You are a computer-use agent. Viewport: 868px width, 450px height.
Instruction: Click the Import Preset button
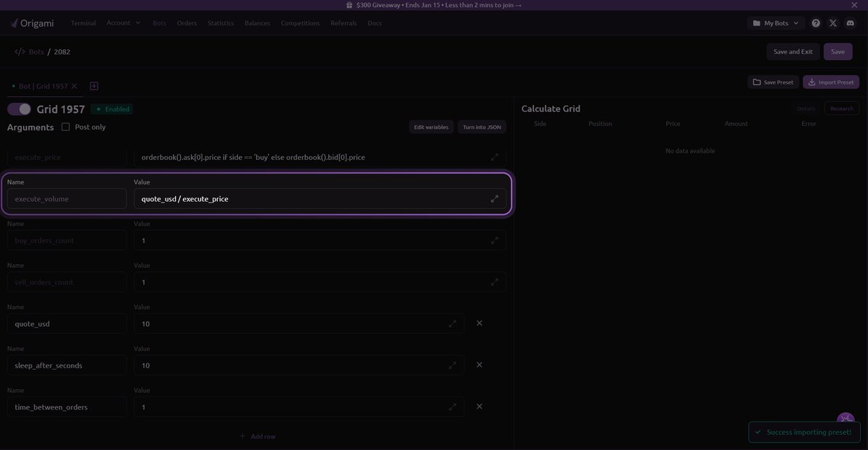click(x=831, y=82)
